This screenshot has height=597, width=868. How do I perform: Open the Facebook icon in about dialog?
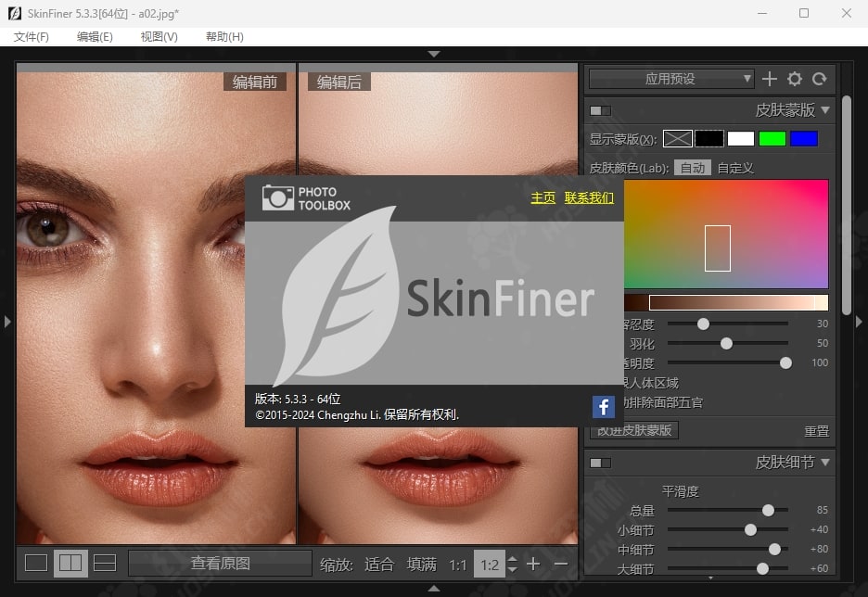(604, 407)
